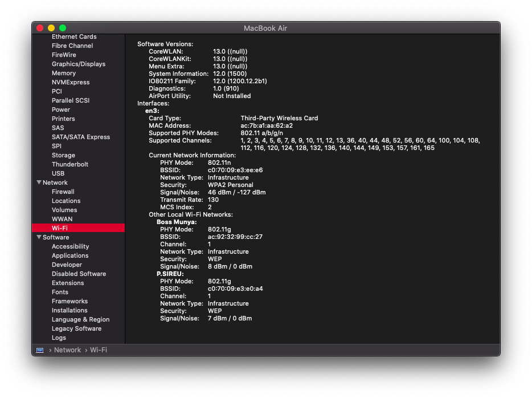This screenshot has width=532, height=398.
Task: Select Thunderbolt in sidebar
Action: 70,164
